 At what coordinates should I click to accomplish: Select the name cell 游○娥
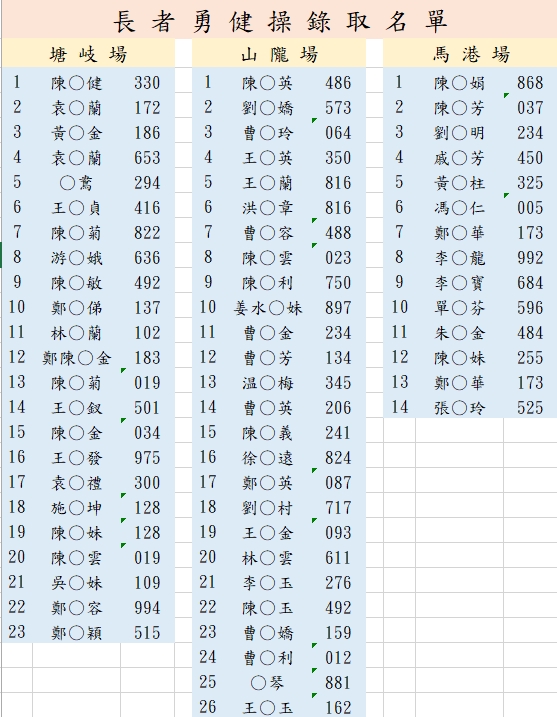[x=76, y=257]
